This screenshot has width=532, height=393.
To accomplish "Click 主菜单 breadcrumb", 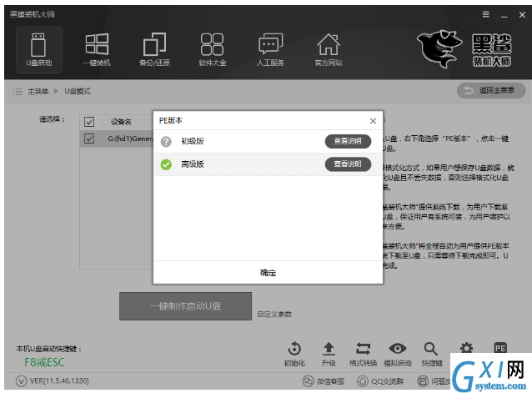I will pos(38,91).
